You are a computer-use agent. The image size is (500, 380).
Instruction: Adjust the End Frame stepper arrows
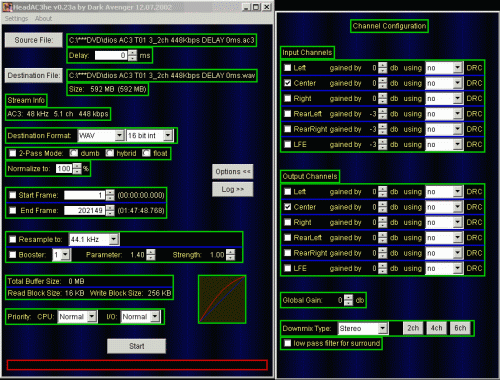pyautogui.click(x=110, y=210)
